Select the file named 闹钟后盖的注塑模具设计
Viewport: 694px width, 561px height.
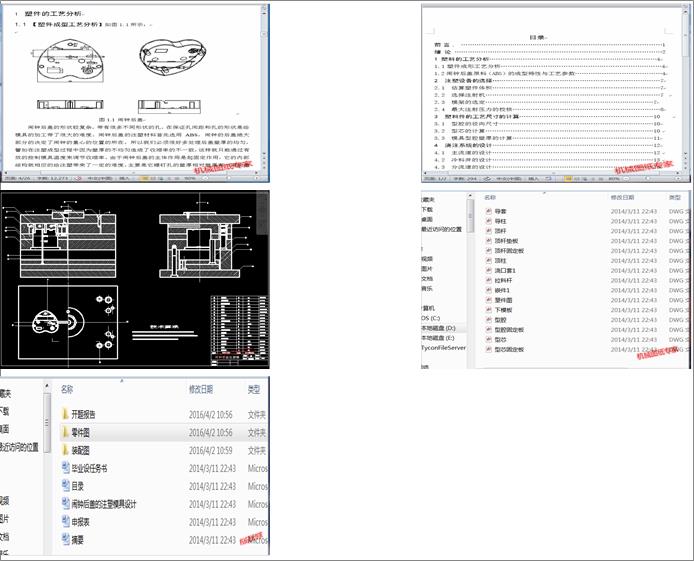click(x=104, y=504)
